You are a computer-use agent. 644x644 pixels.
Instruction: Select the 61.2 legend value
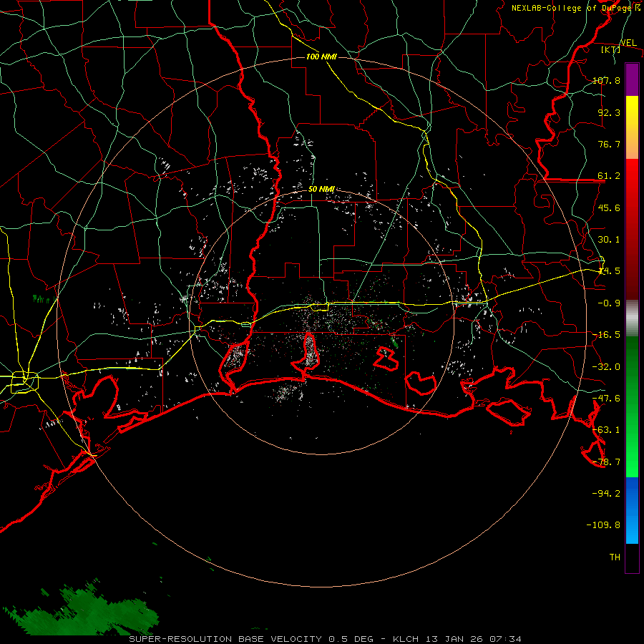(609, 176)
